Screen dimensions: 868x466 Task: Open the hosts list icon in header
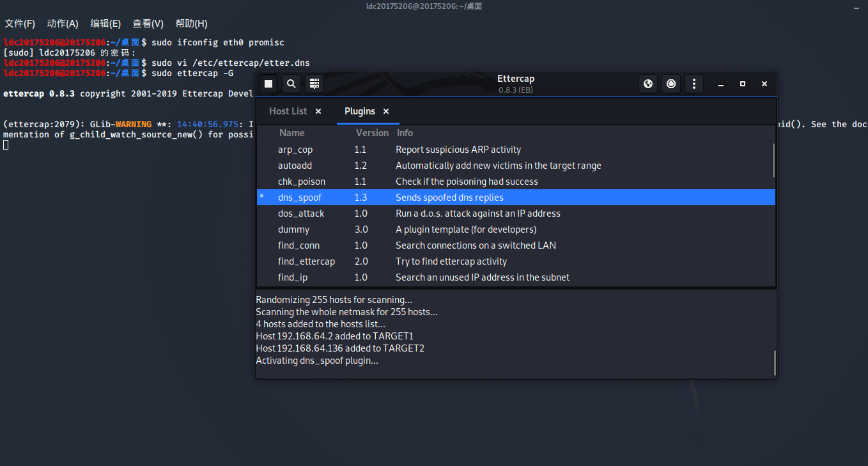tap(313, 84)
